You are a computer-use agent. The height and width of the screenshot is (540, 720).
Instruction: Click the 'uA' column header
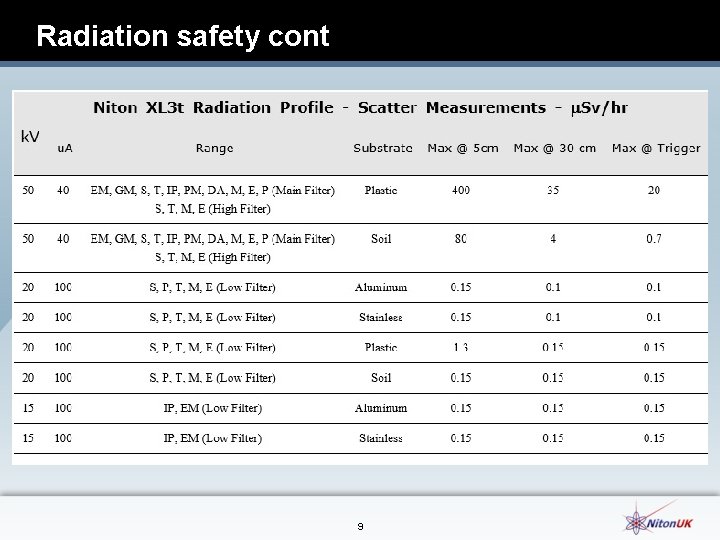65,148
